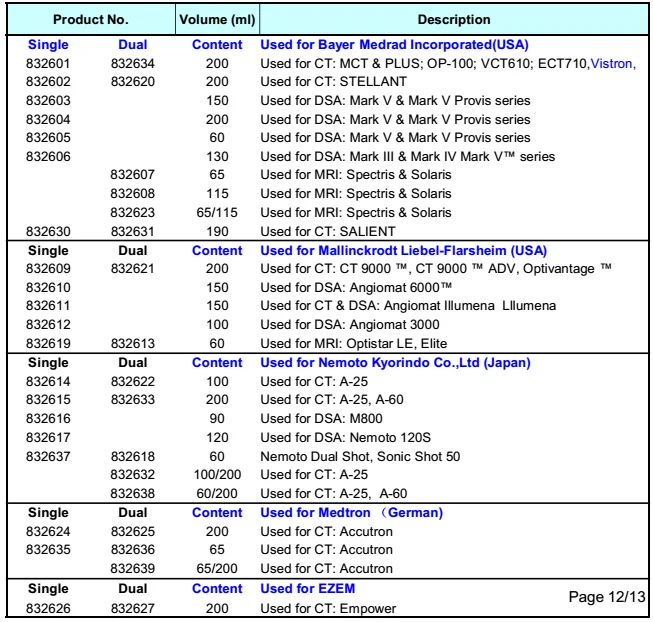Select the Nemoto 120S description

click(x=346, y=438)
